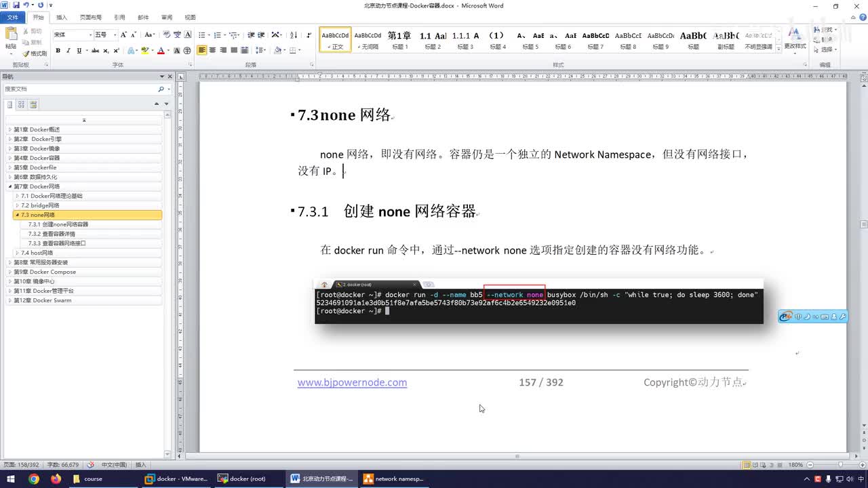Show or hide paragraph marks
The width and height of the screenshot is (868, 488).
coord(309,35)
